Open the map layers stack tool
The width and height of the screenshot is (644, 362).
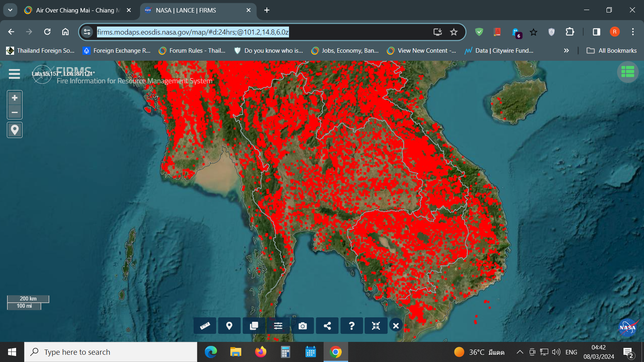(254, 326)
